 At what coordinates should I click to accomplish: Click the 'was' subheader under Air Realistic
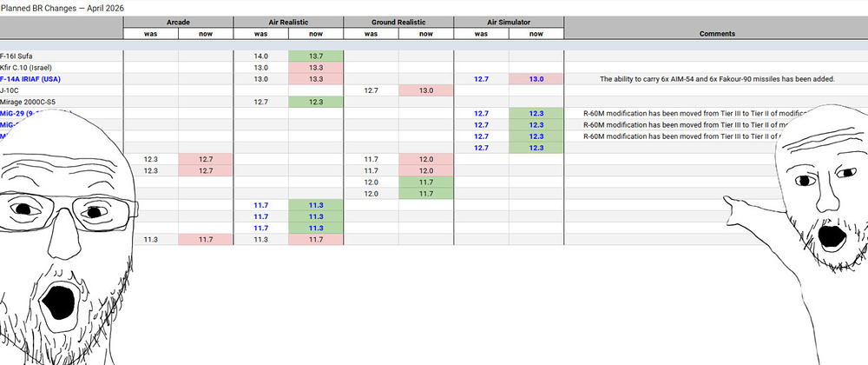click(x=260, y=34)
